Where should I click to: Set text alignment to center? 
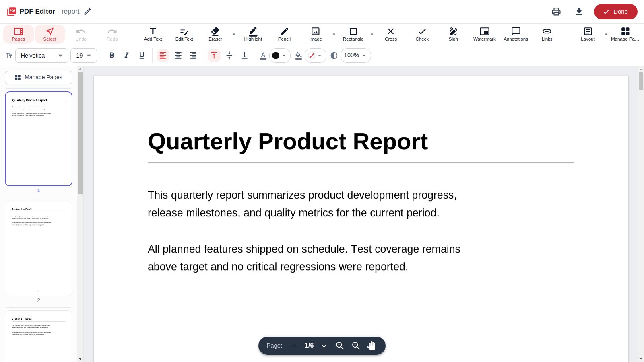(178, 56)
